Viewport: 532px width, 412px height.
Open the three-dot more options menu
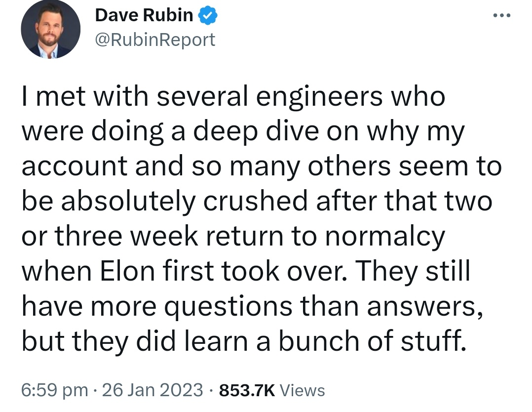tap(502, 15)
